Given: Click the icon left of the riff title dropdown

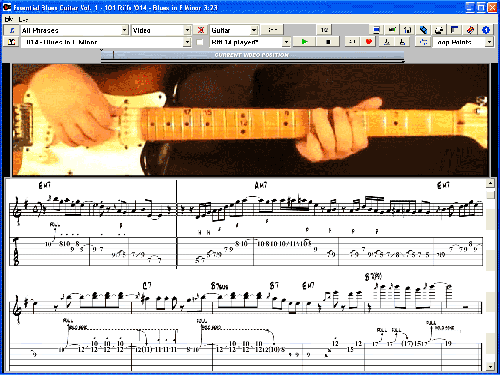Looking at the screenshot, I should [x=12, y=42].
